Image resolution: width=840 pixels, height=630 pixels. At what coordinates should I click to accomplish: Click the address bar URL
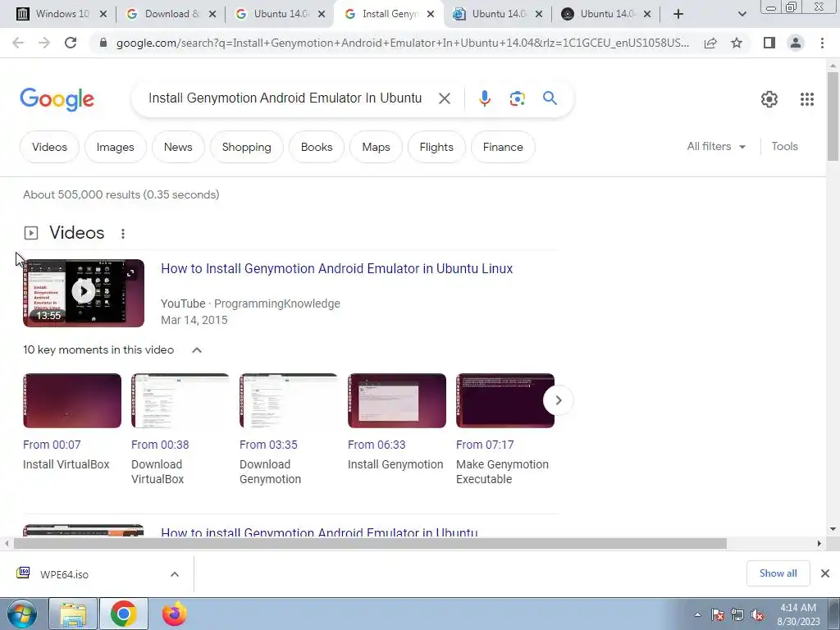402,43
